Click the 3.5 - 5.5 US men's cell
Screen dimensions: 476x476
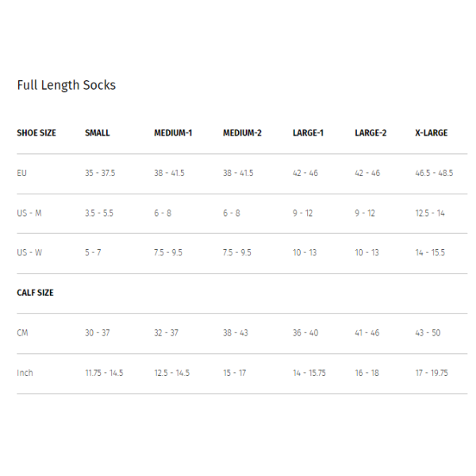pyautogui.click(x=99, y=213)
